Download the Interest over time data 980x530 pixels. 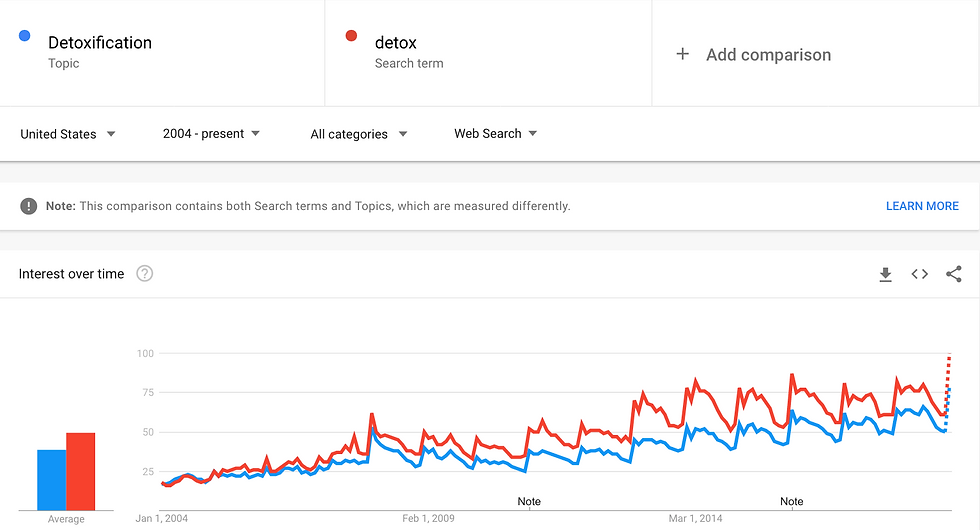tap(885, 274)
